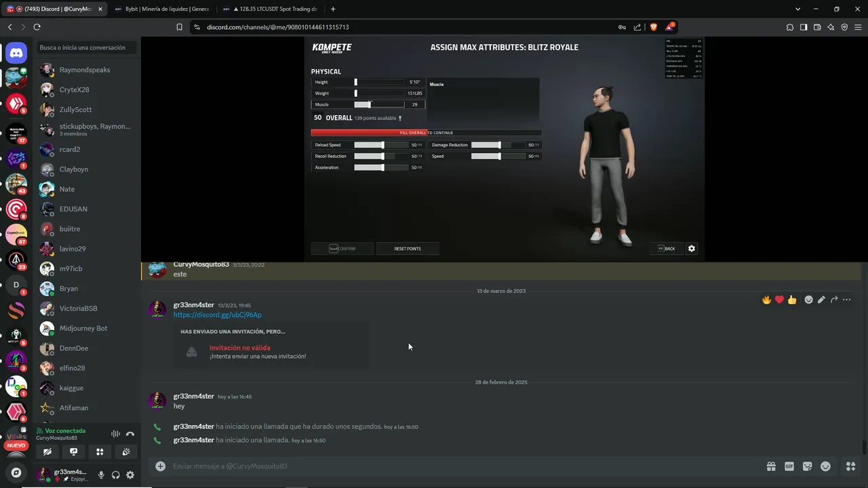Click the Buscar o inicia una conversación box

87,47
